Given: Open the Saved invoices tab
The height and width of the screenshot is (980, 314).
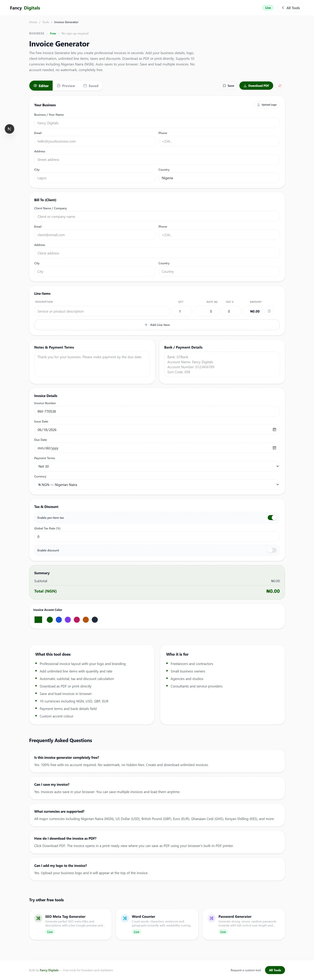Looking at the screenshot, I should click(x=91, y=86).
